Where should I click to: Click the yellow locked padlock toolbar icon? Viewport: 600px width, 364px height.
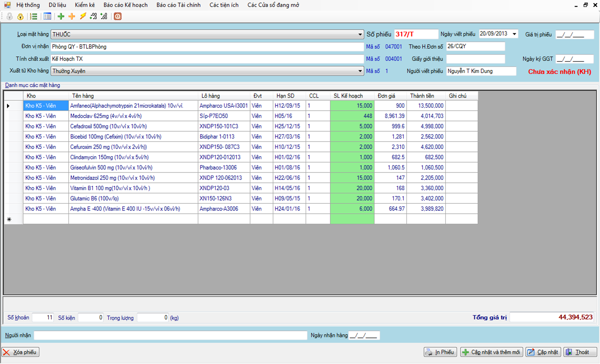point(20,16)
